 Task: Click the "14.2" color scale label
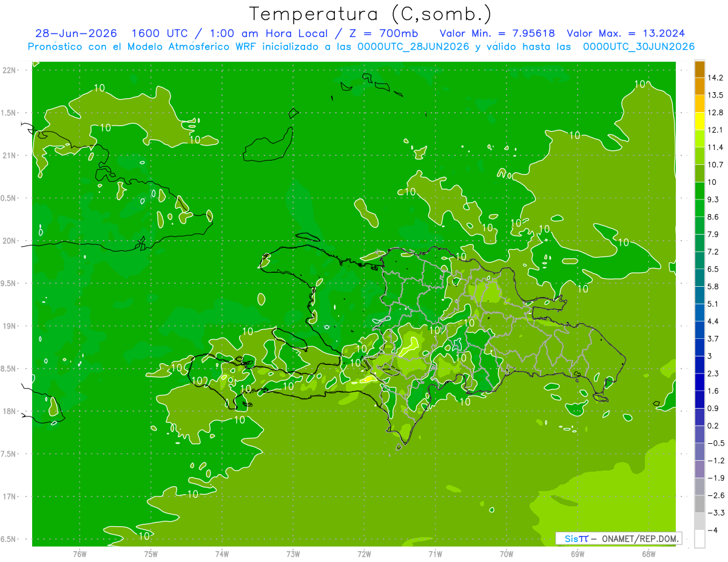715,78
